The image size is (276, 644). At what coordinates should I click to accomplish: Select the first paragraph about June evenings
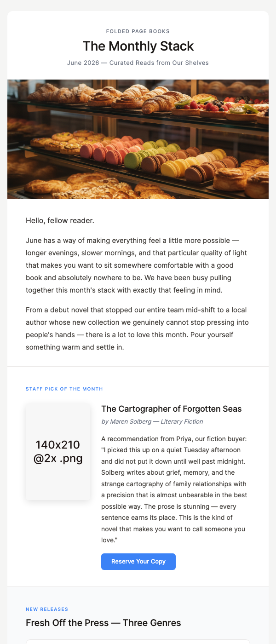(138, 264)
